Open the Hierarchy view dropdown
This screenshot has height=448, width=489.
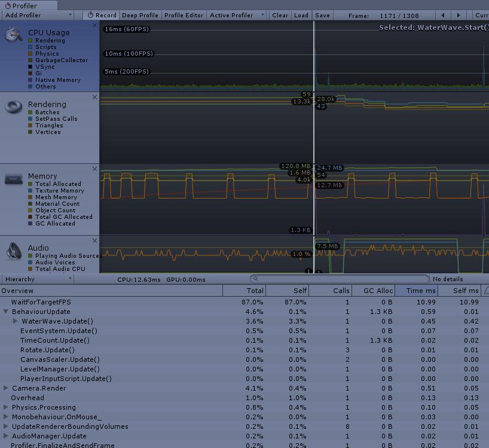(x=38, y=279)
